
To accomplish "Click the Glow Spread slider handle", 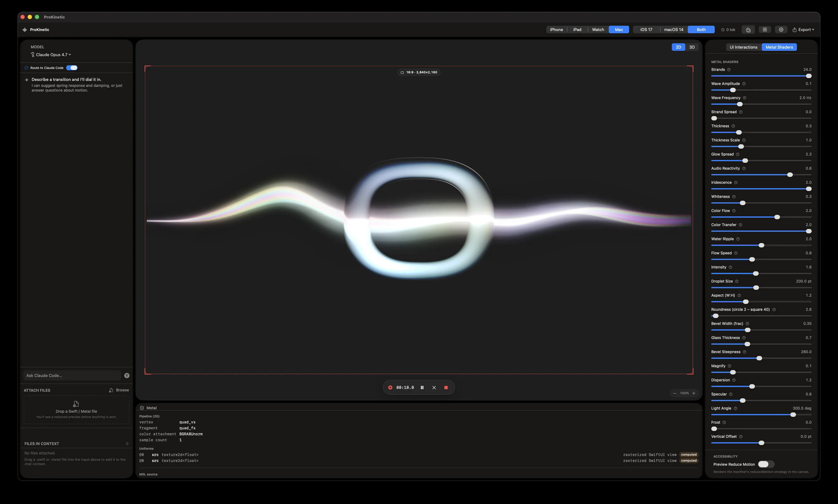I will tap(745, 161).
